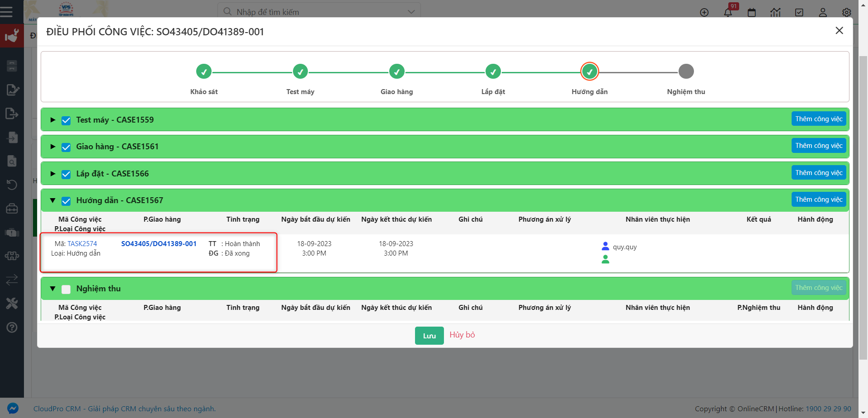Open the sidebar wrench tools icon
The width and height of the screenshot is (868, 418).
12,304
